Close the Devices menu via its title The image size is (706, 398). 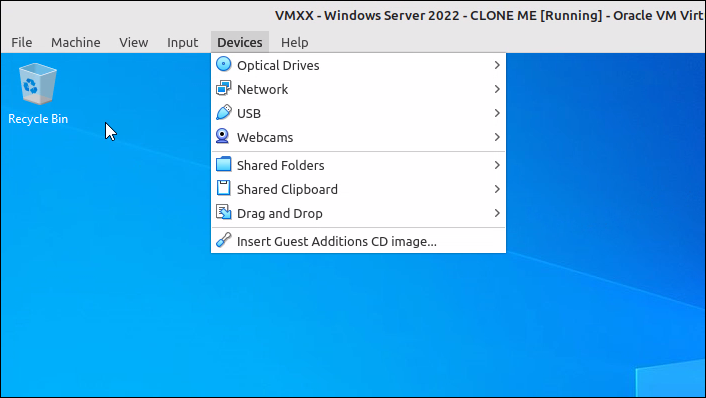(240, 42)
